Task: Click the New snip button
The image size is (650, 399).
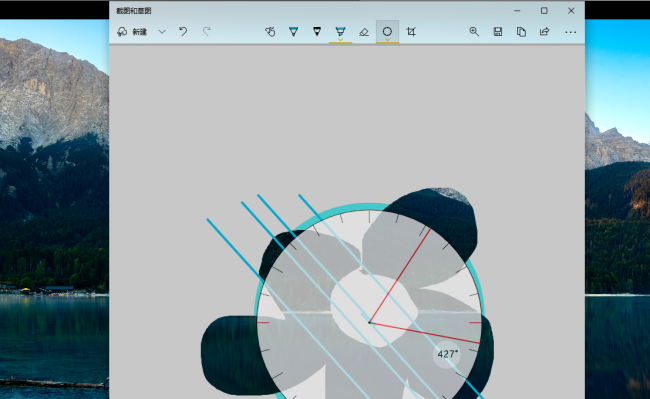Action: point(133,32)
